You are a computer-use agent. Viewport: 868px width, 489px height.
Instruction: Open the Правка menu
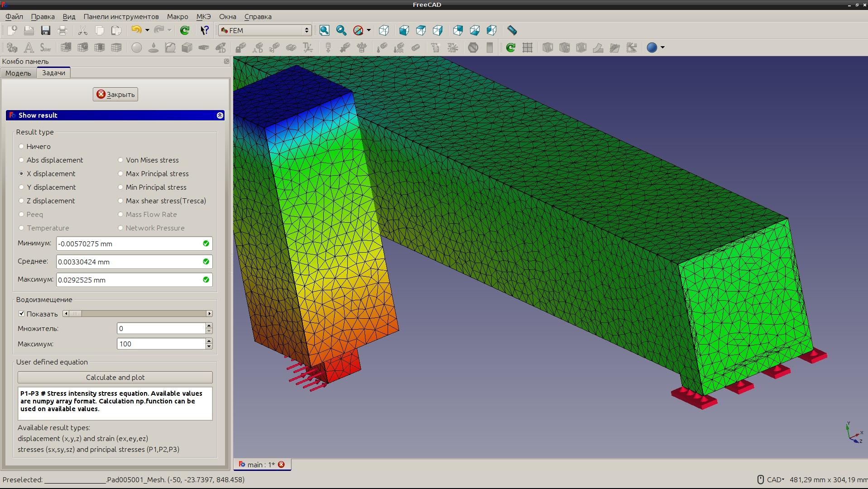[43, 17]
